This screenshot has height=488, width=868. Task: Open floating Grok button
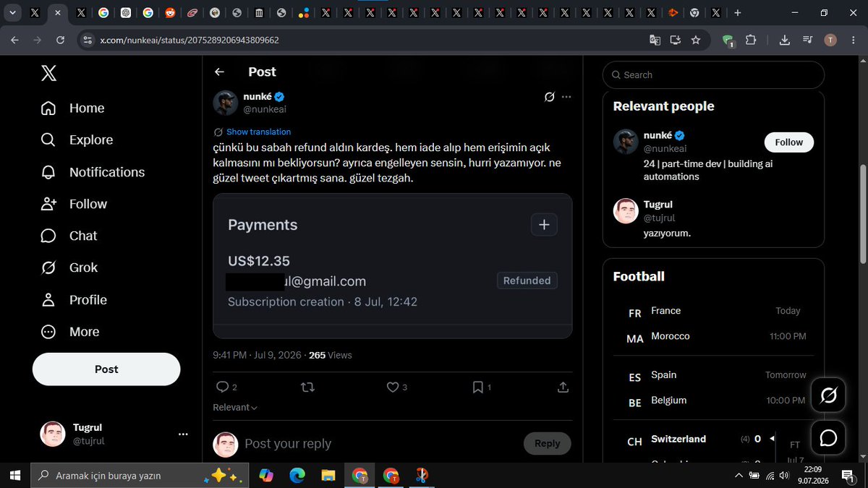[x=828, y=395]
